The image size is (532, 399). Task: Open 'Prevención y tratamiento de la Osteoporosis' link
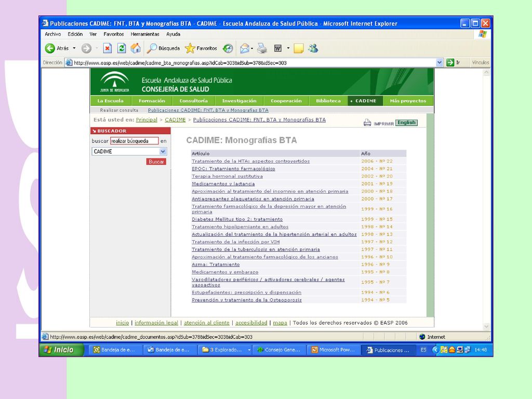click(247, 300)
